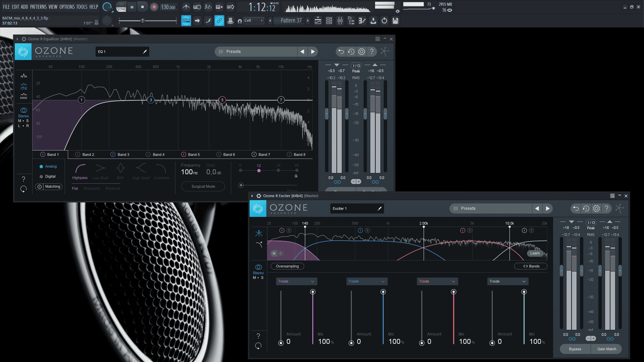Click the 2.00k crossover marker
The width and height of the screenshot is (644, 362).
click(x=424, y=226)
